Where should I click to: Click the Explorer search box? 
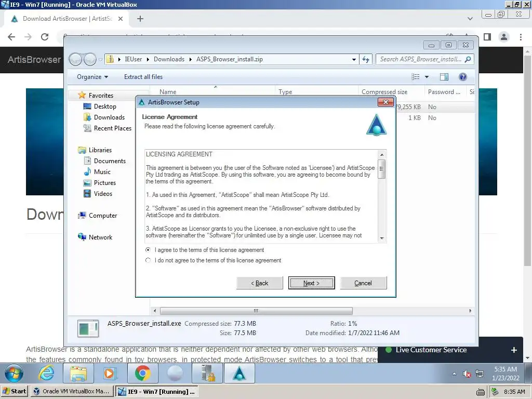421,59
